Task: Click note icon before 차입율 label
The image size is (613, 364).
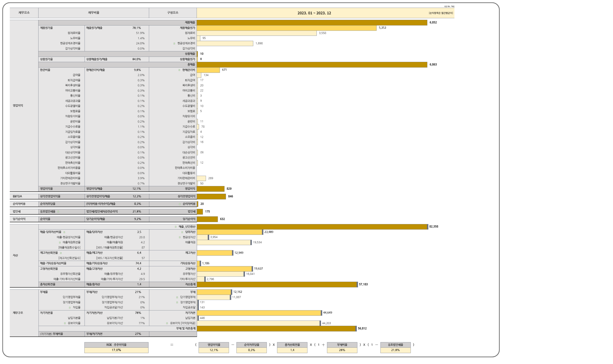Action: click(70, 308)
